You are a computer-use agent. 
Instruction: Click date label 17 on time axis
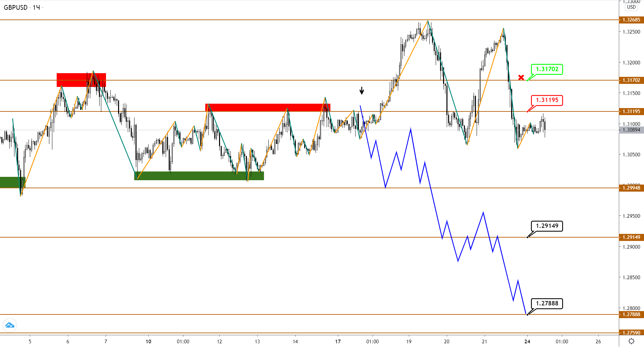(x=338, y=342)
